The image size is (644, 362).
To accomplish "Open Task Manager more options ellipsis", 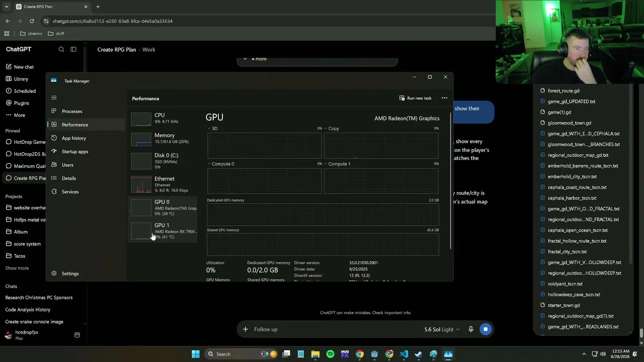I will pos(444,98).
